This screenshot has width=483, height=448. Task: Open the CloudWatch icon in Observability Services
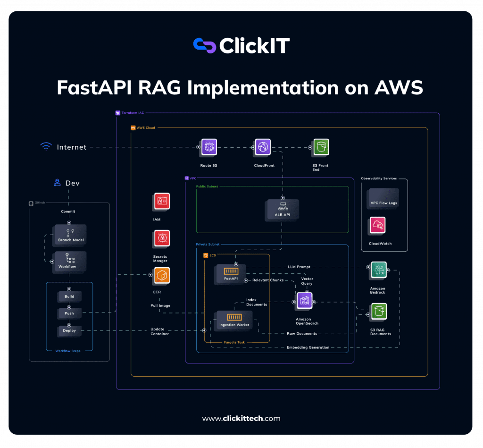(x=377, y=225)
